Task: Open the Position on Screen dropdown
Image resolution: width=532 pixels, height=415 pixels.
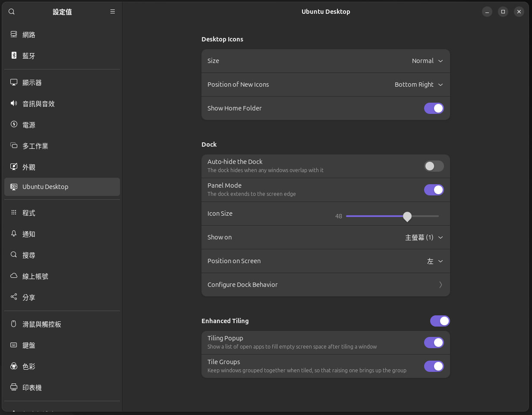Action: click(434, 261)
